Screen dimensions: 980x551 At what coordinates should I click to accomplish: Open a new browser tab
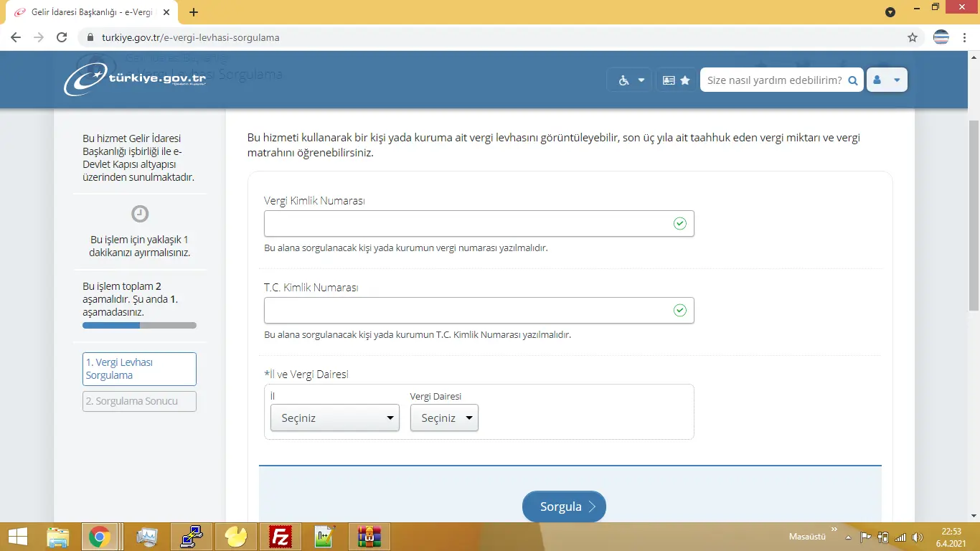click(x=194, y=12)
